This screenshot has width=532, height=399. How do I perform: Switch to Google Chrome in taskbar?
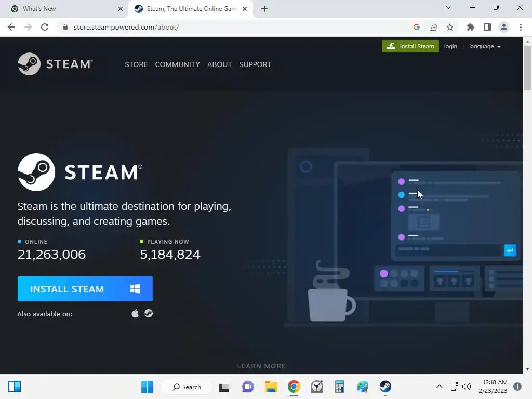point(294,387)
